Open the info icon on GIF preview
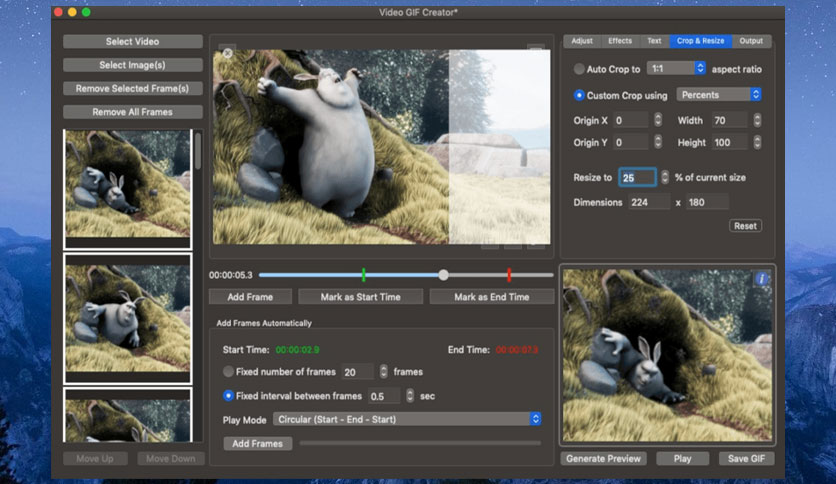Viewport: 836px width, 484px height. pos(762,279)
